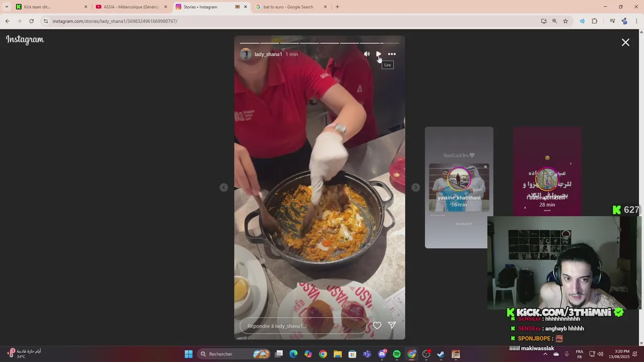644x362 pixels.
Task: Switch the FRA keyboard language indicator
Action: pos(580,354)
